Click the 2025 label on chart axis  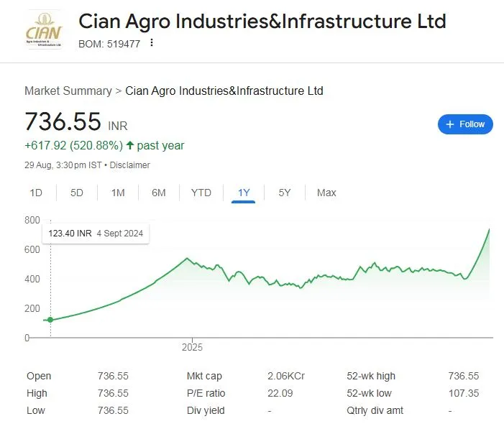(192, 348)
